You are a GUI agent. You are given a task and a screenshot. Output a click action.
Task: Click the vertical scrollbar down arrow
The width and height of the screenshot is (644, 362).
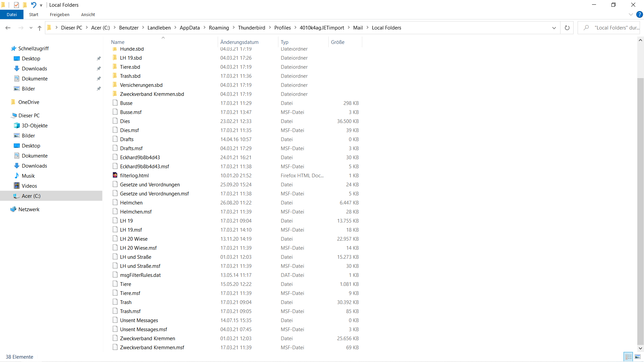pyautogui.click(x=640, y=348)
